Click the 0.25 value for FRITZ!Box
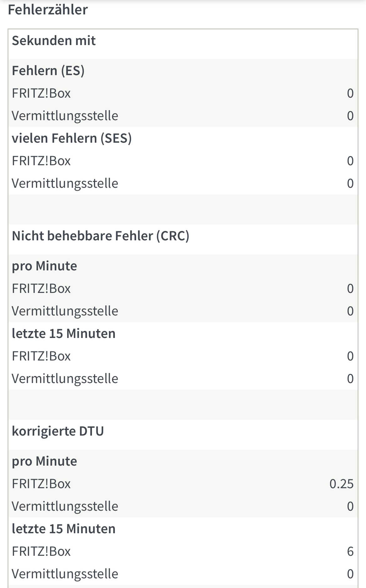The width and height of the screenshot is (366, 588). [x=341, y=484]
